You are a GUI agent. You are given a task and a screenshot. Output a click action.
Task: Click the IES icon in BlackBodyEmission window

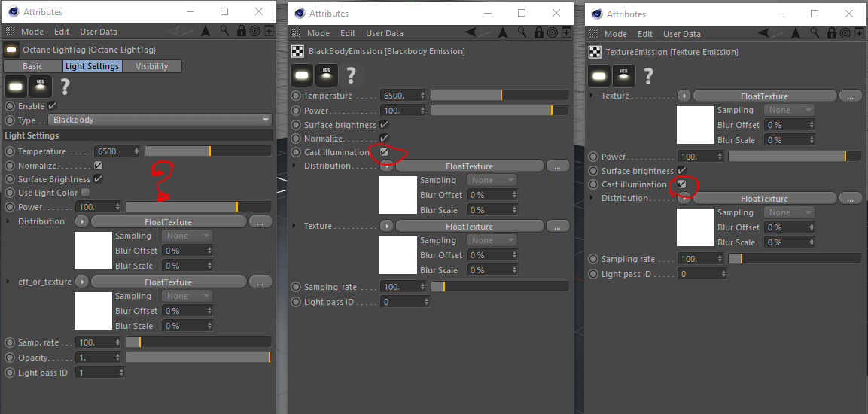[327, 75]
